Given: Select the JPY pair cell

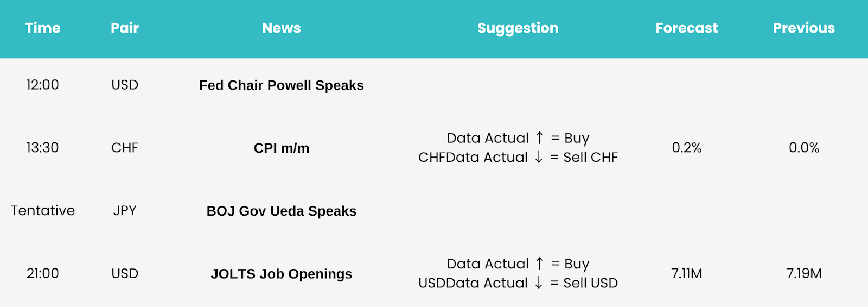Looking at the screenshot, I should tap(125, 210).
